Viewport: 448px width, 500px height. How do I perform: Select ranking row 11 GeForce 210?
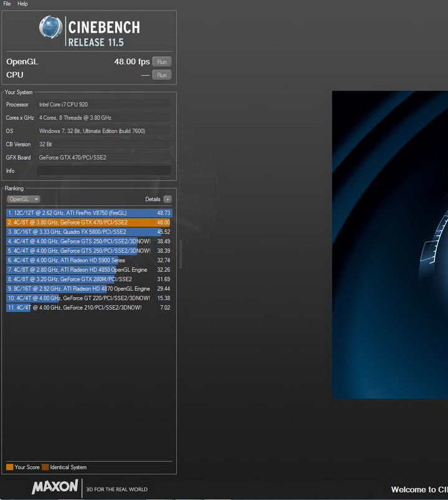tap(89, 308)
